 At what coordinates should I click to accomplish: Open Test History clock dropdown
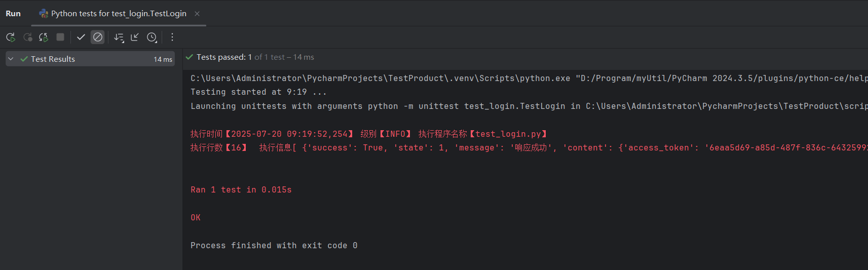tap(152, 37)
